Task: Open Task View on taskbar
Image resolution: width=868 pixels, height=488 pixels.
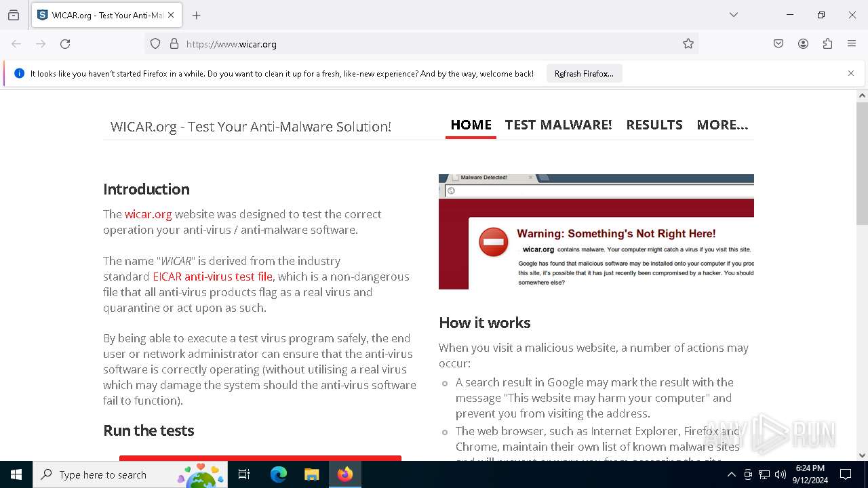Action: 245,474
